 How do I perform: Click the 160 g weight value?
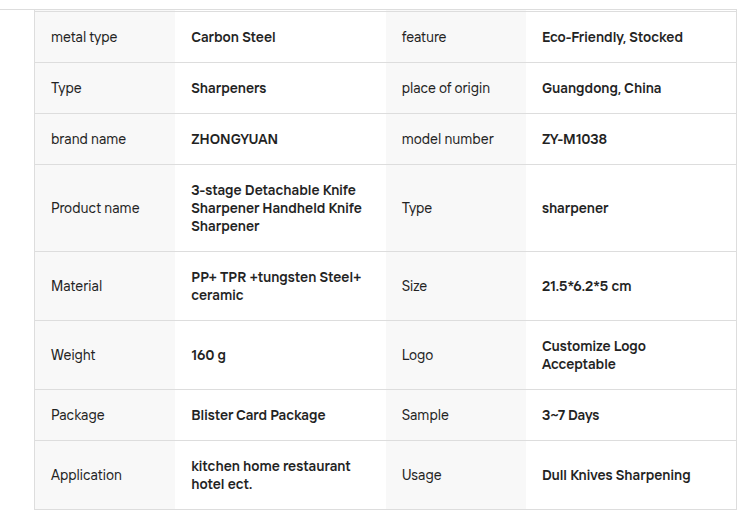(x=208, y=355)
